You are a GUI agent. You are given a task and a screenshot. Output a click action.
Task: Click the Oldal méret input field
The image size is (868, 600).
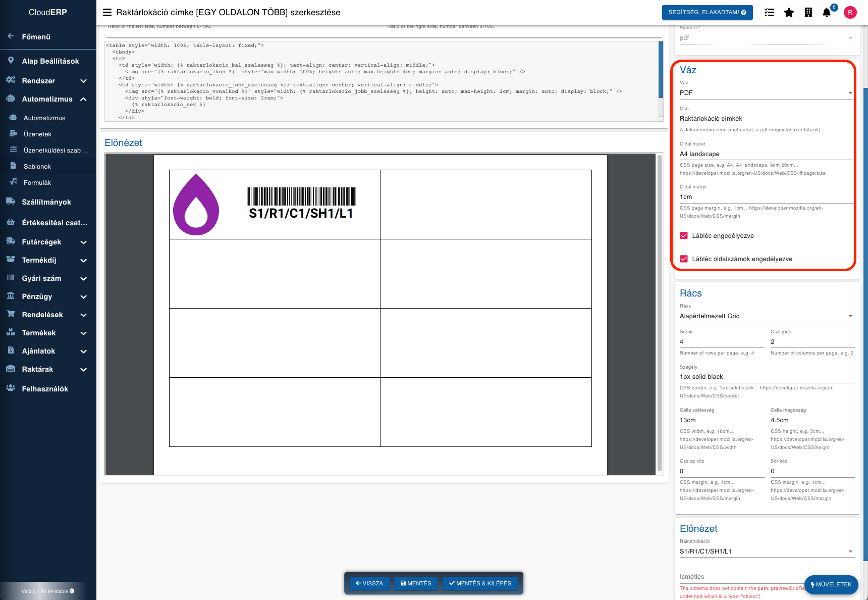765,154
